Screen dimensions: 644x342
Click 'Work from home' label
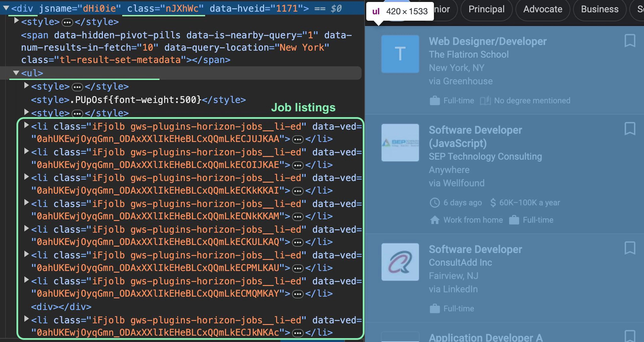tap(473, 220)
